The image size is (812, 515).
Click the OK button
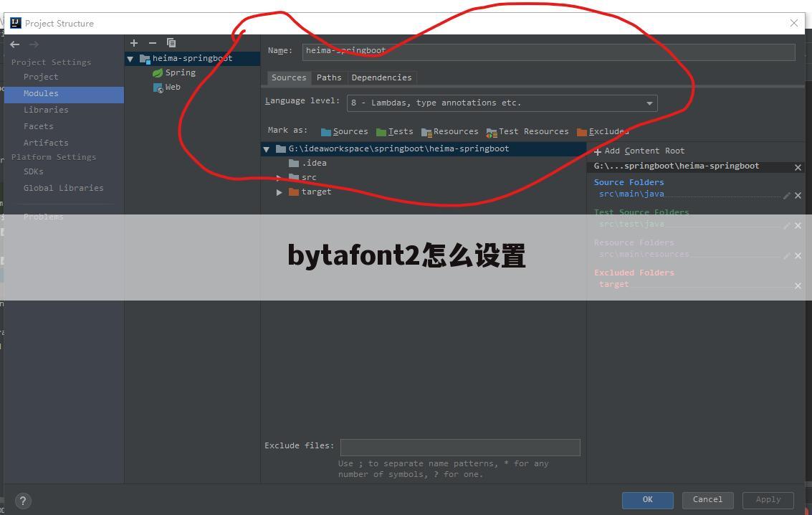click(647, 499)
